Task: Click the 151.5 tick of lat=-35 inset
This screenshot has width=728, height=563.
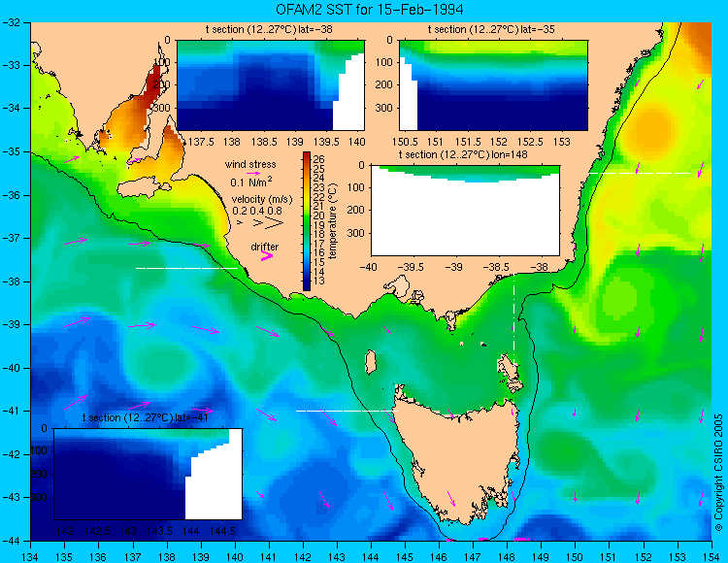Action: [467, 142]
